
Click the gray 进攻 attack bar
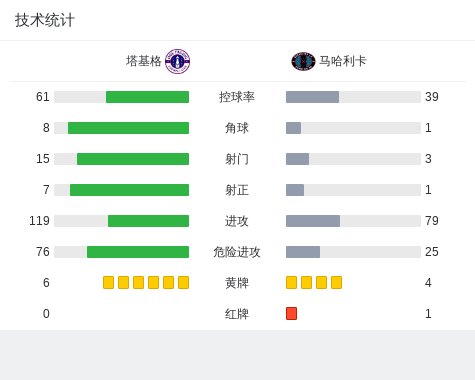click(313, 221)
